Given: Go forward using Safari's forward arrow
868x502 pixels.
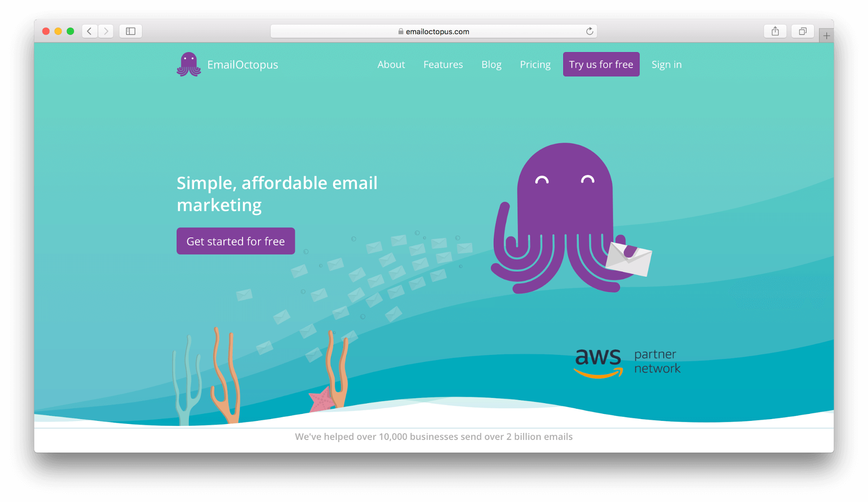Looking at the screenshot, I should click(x=106, y=31).
